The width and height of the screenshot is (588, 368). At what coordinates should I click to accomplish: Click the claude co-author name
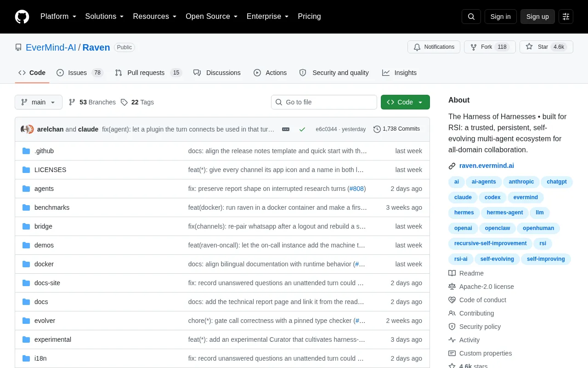point(88,129)
